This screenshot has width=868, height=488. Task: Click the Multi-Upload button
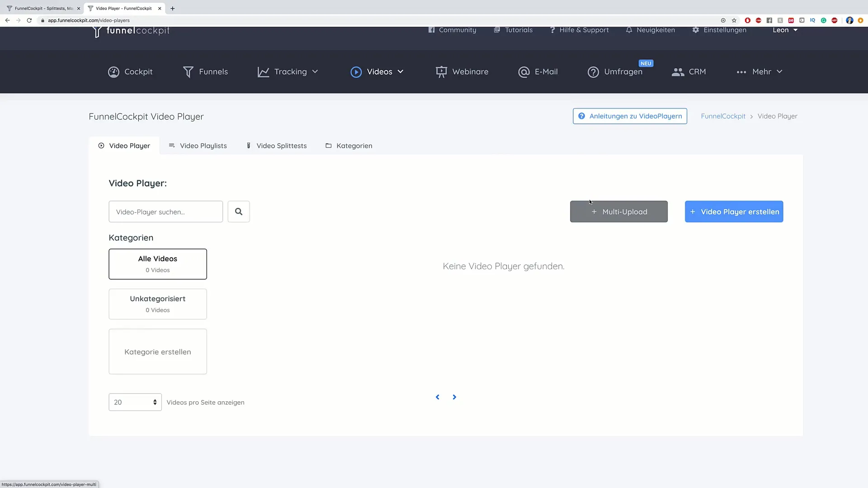click(x=618, y=211)
